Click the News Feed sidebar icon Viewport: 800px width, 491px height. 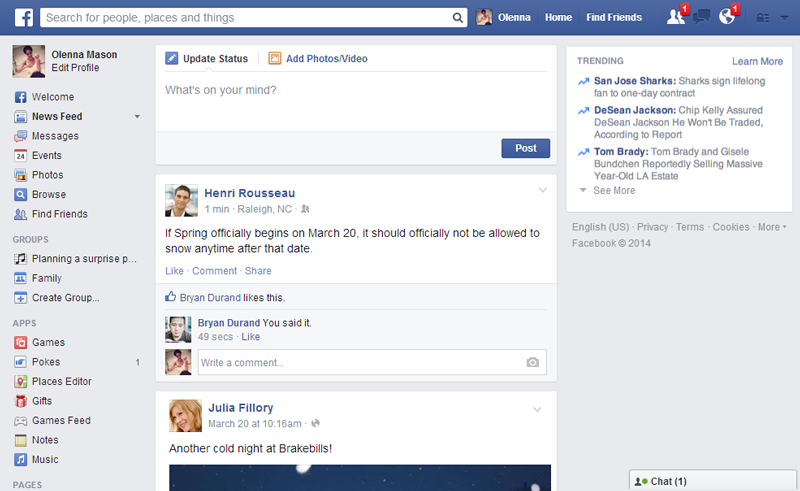(x=20, y=117)
